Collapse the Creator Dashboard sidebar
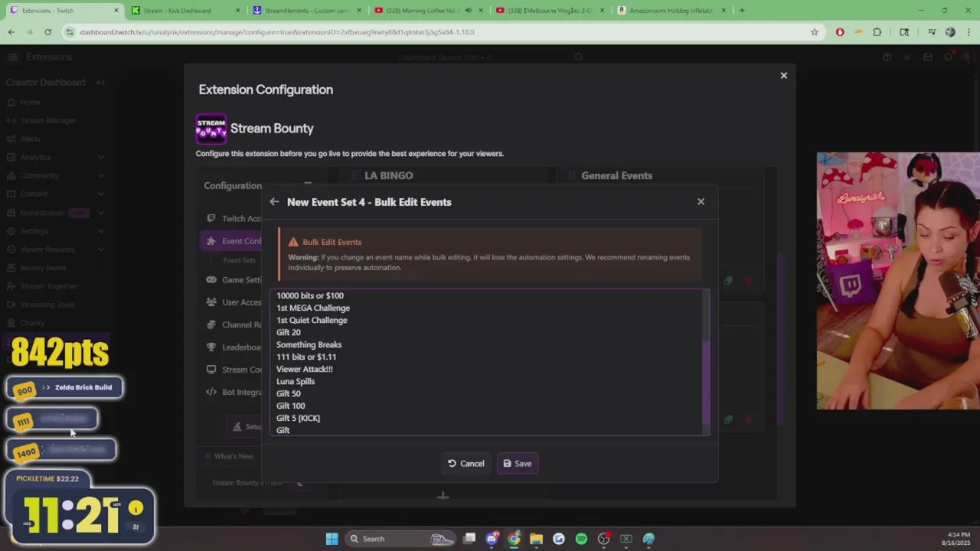 100,83
